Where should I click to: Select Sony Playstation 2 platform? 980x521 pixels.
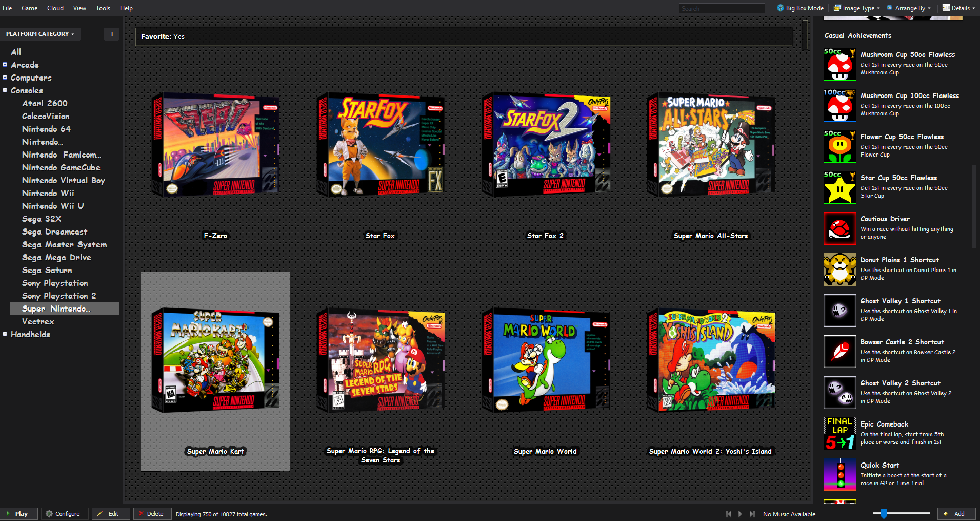click(59, 296)
